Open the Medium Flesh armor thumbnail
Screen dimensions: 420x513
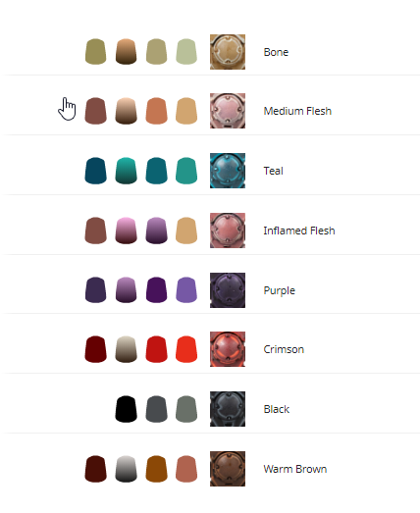pos(228,111)
